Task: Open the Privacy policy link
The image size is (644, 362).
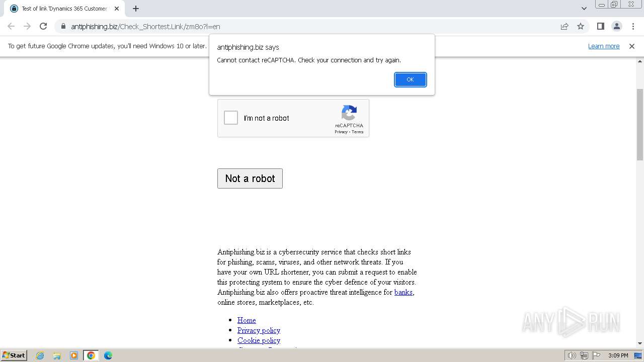Action: coord(259,330)
